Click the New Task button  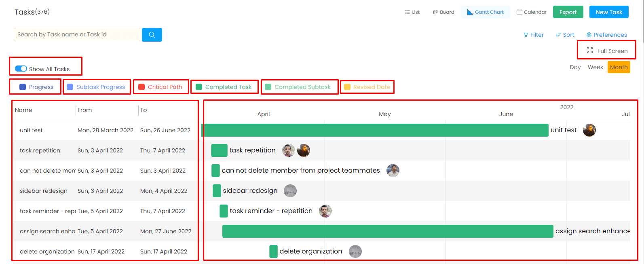pos(609,12)
